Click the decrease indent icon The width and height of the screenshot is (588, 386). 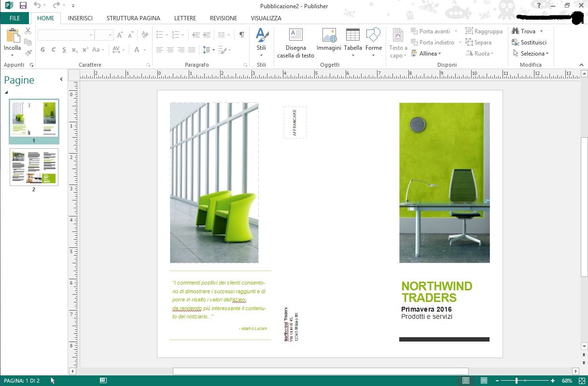(196, 35)
